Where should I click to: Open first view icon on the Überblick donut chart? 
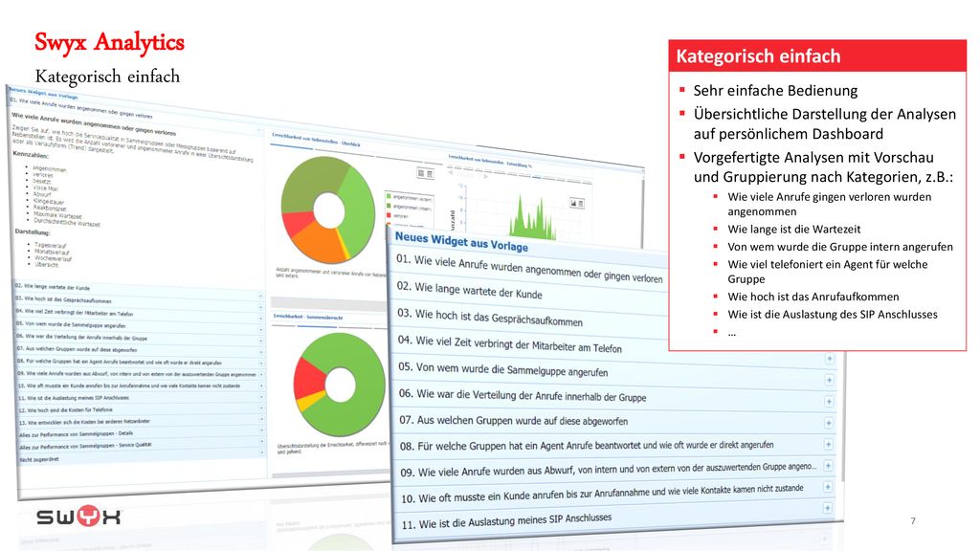[421, 173]
